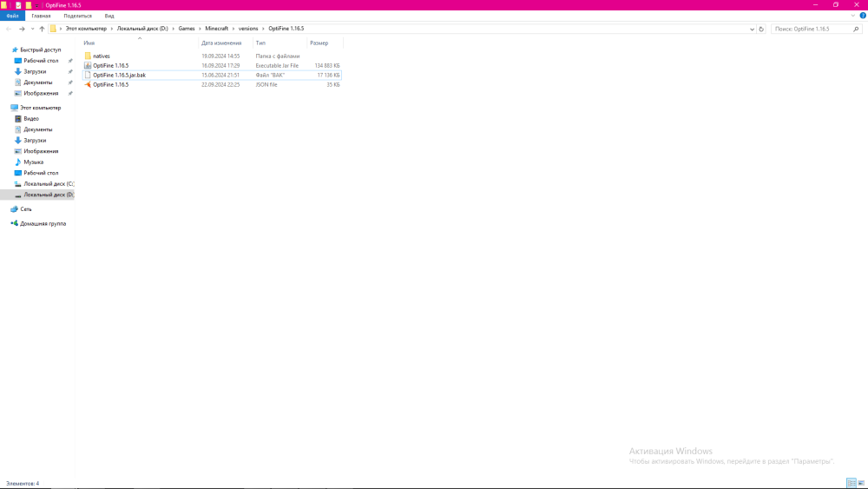Expand chevron after Minecraft breadcrumb
Viewport: 868px width, 489px height.
pyautogui.click(x=233, y=29)
